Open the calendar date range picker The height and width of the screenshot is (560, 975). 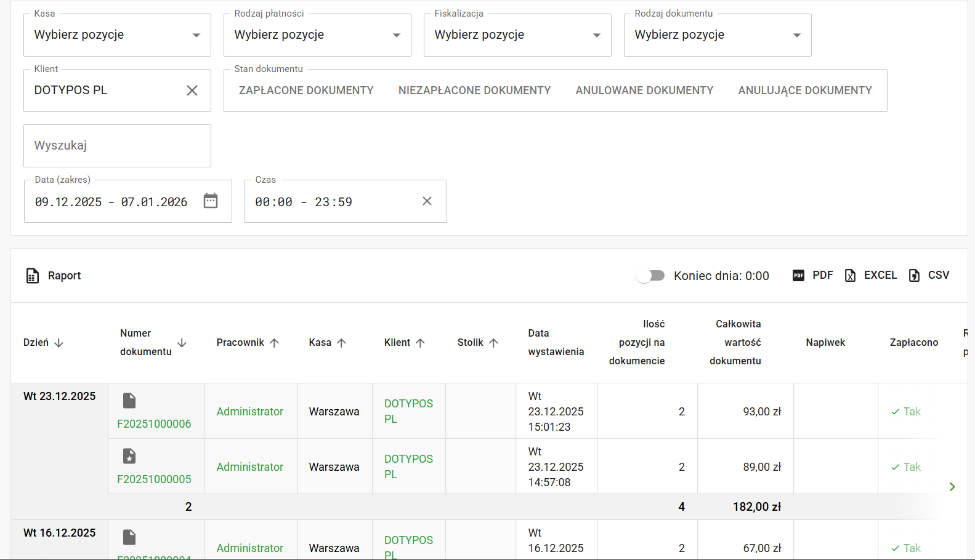(211, 201)
